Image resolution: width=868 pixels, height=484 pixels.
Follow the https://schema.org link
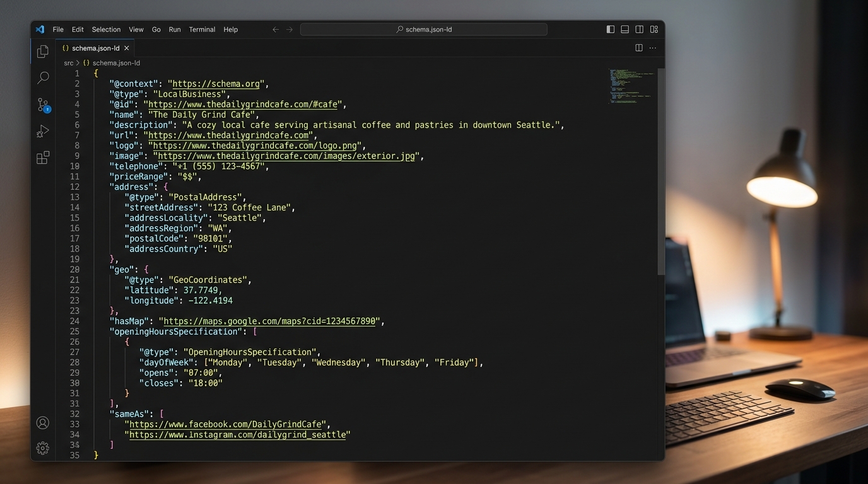click(216, 84)
